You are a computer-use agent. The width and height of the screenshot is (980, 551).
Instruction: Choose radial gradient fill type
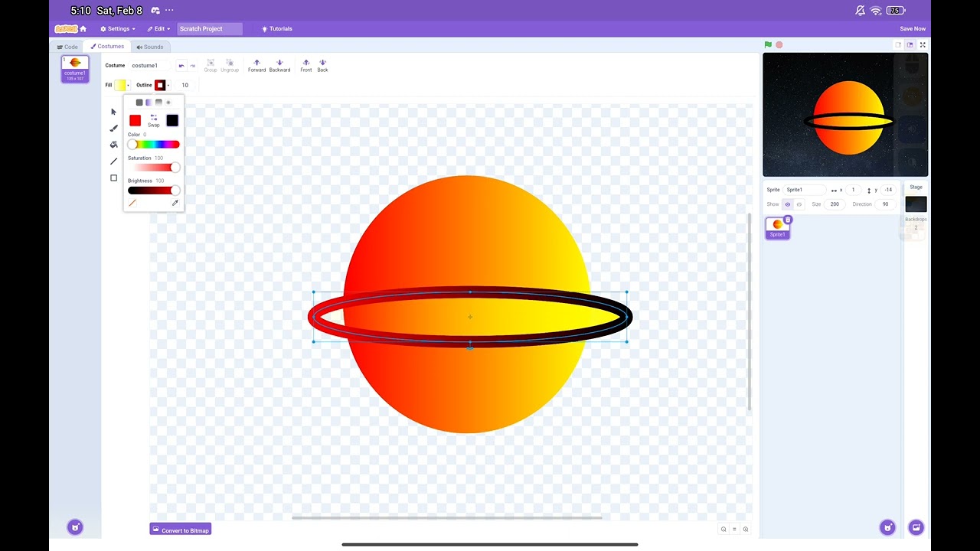coord(168,103)
